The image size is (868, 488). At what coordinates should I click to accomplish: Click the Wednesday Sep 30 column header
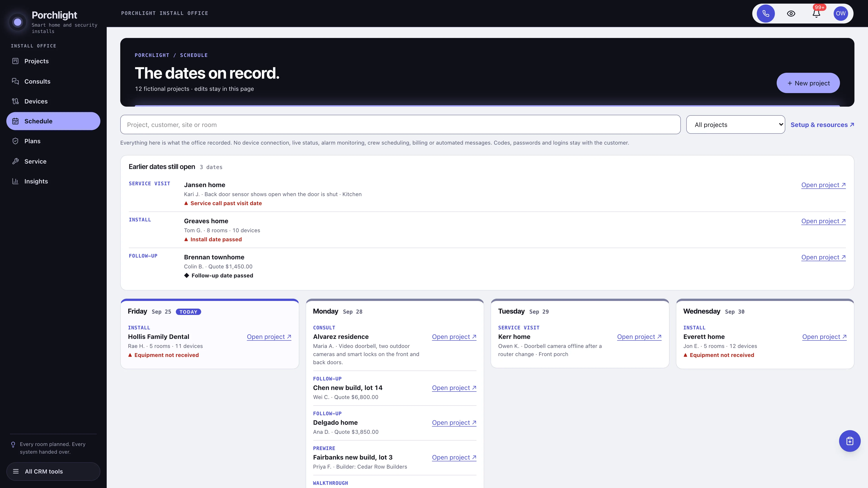(714, 312)
